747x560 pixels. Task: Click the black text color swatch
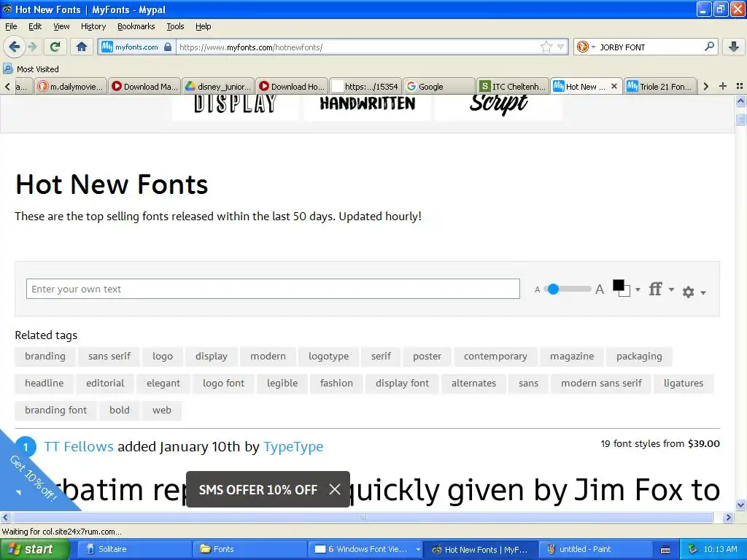tap(619, 285)
